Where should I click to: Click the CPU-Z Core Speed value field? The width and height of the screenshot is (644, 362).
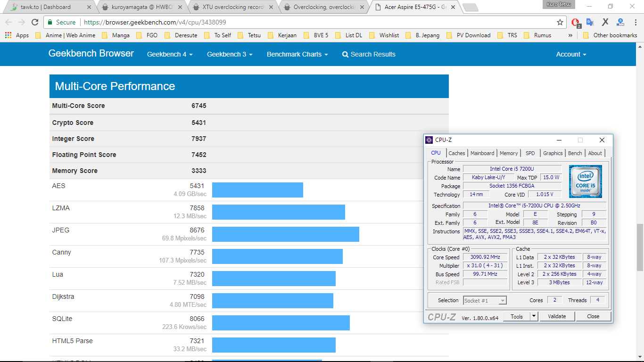(485, 257)
